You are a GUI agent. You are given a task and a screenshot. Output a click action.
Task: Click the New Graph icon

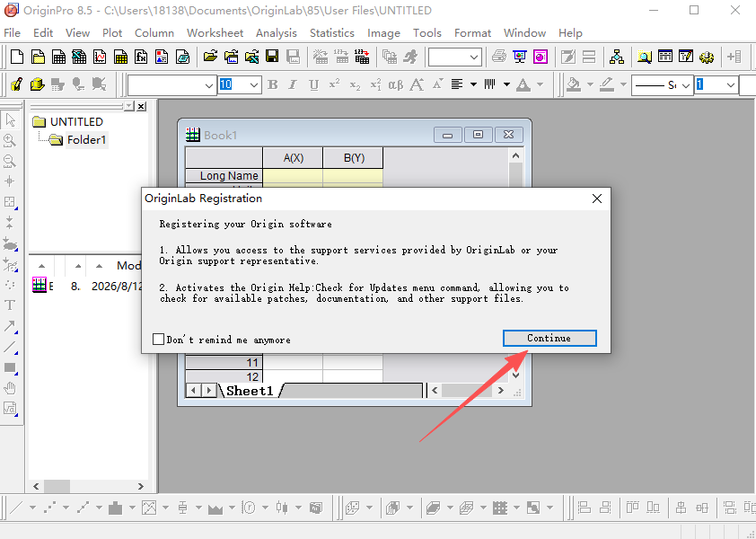coord(100,57)
